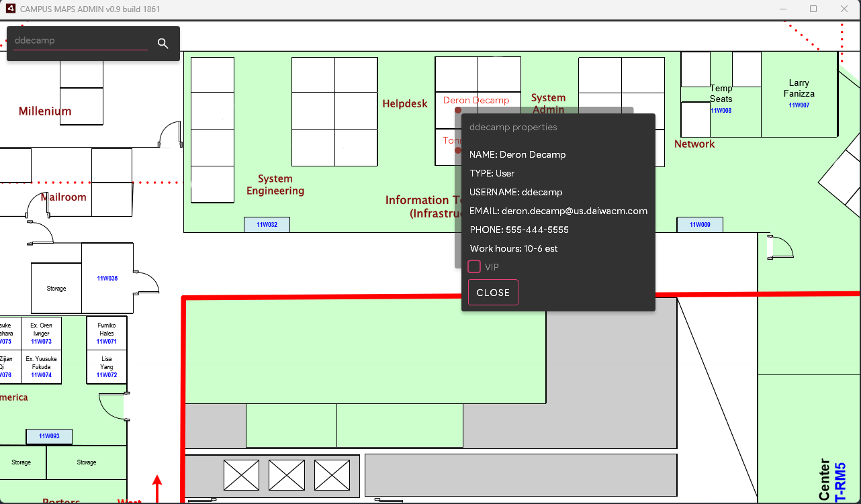Select Lisa Yang's desk 11W072
This screenshot has width=861, height=504.
point(107,366)
